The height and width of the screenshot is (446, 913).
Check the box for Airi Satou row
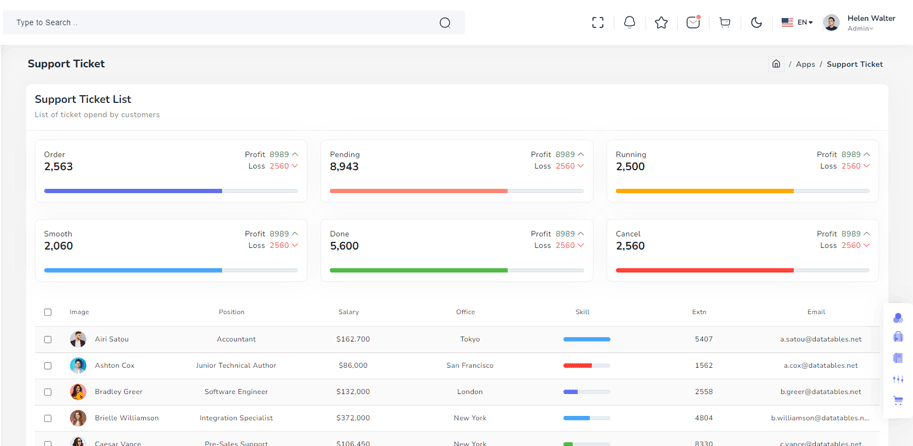click(x=48, y=339)
